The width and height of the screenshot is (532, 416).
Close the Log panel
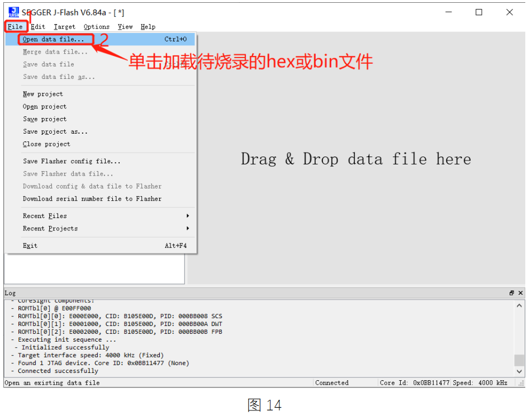tap(520, 293)
